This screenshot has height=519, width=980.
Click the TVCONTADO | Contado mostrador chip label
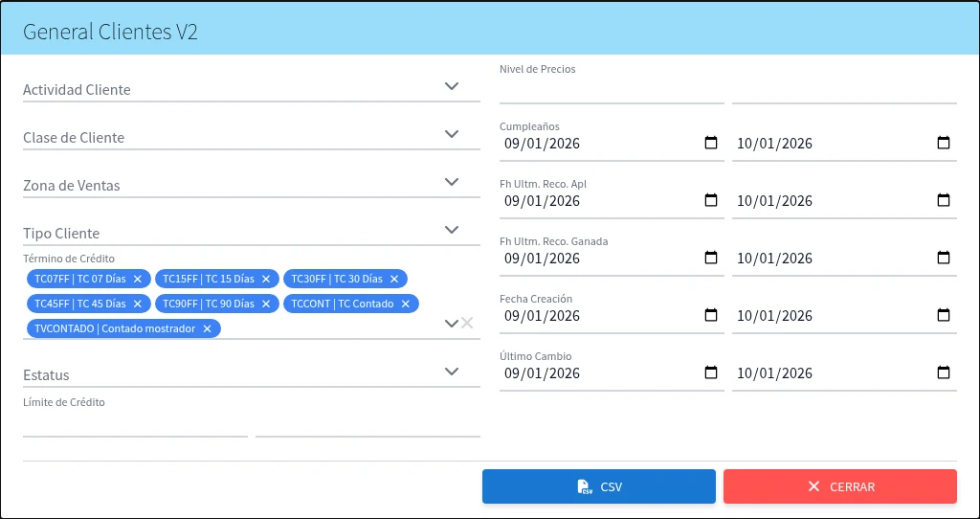[x=115, y=328]
